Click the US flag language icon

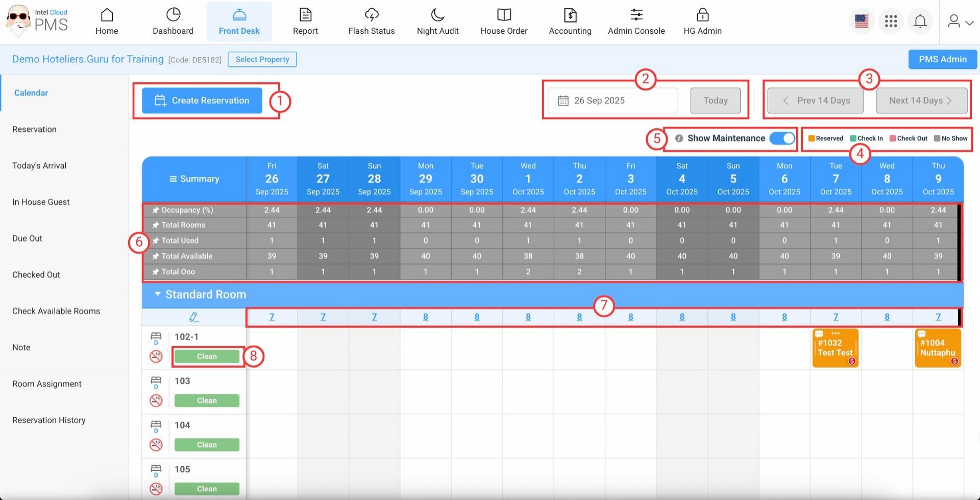coord(862,21)
